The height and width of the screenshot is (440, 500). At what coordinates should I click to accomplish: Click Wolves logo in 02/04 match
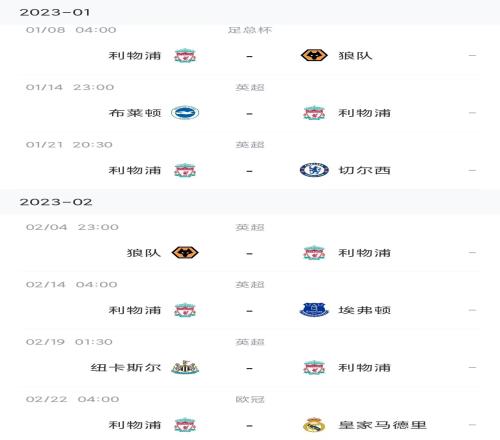[x=185, y=252]
